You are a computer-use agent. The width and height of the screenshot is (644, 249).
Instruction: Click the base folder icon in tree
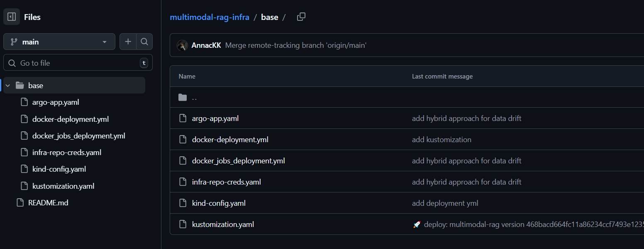[x=20, y=85]
